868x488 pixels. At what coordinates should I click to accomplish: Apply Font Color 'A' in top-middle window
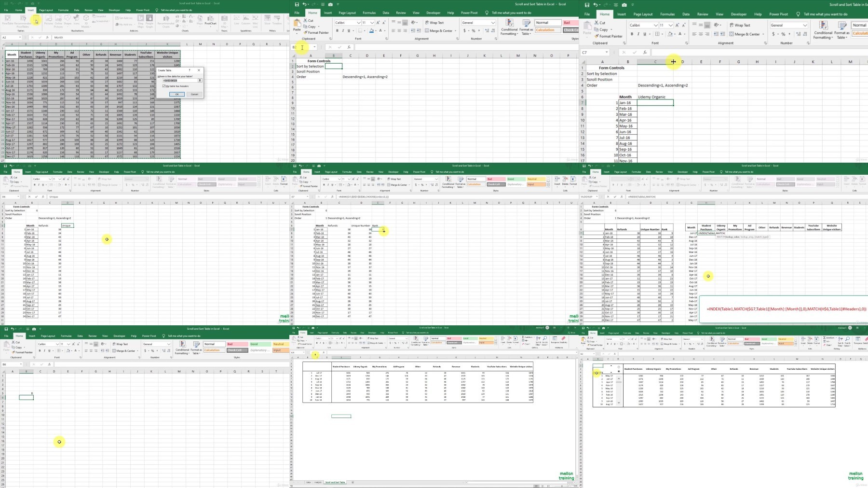point(381,30)
